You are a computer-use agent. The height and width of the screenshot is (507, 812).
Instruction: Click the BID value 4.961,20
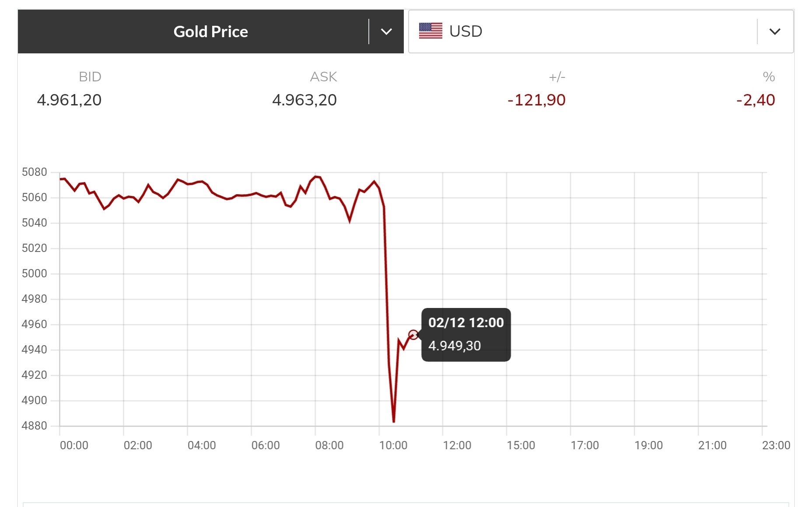[69, 100]
